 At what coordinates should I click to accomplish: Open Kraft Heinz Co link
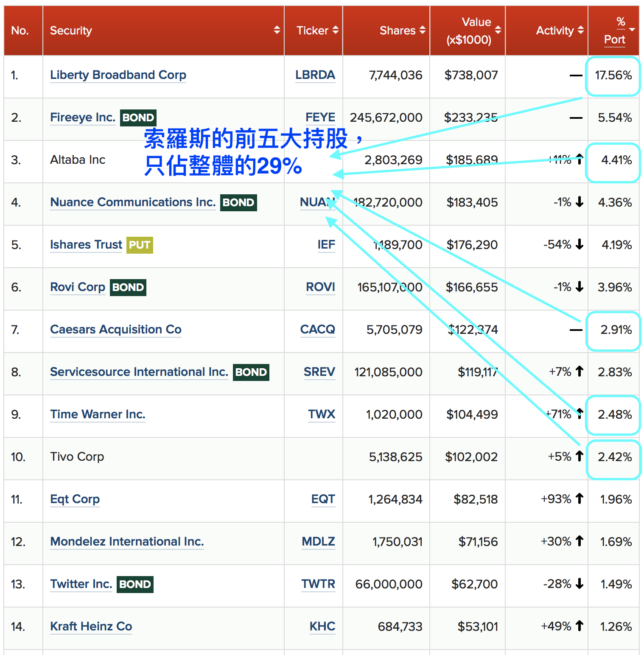91,627
